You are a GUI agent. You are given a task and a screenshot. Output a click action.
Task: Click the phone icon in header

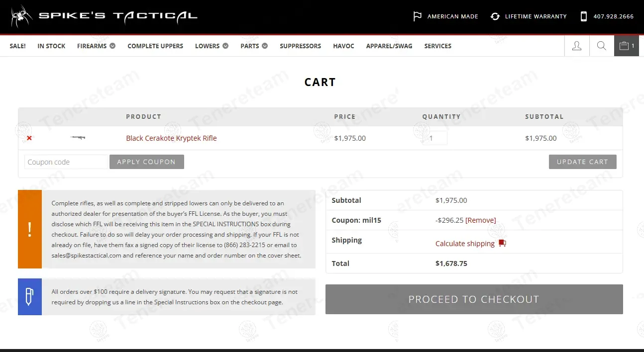pyautogui.click(x=583, y=16)
